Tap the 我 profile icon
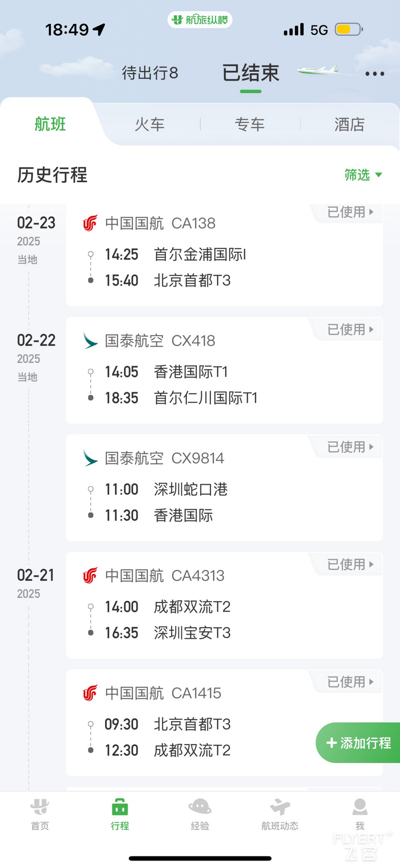The image size is (400, 868). point(360,807)
